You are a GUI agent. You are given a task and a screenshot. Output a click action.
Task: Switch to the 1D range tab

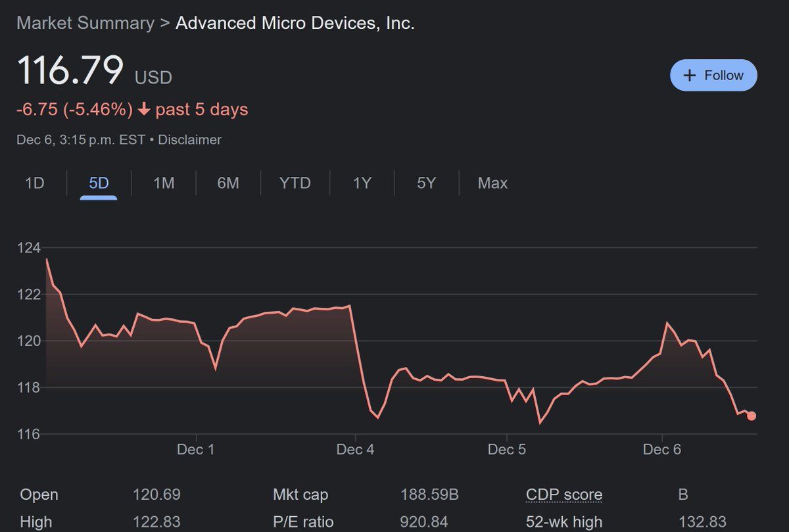tap(34, 183)
